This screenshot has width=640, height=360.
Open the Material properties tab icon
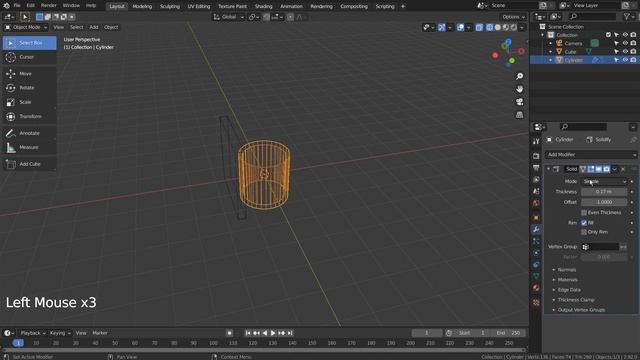(x=536, y=288)
